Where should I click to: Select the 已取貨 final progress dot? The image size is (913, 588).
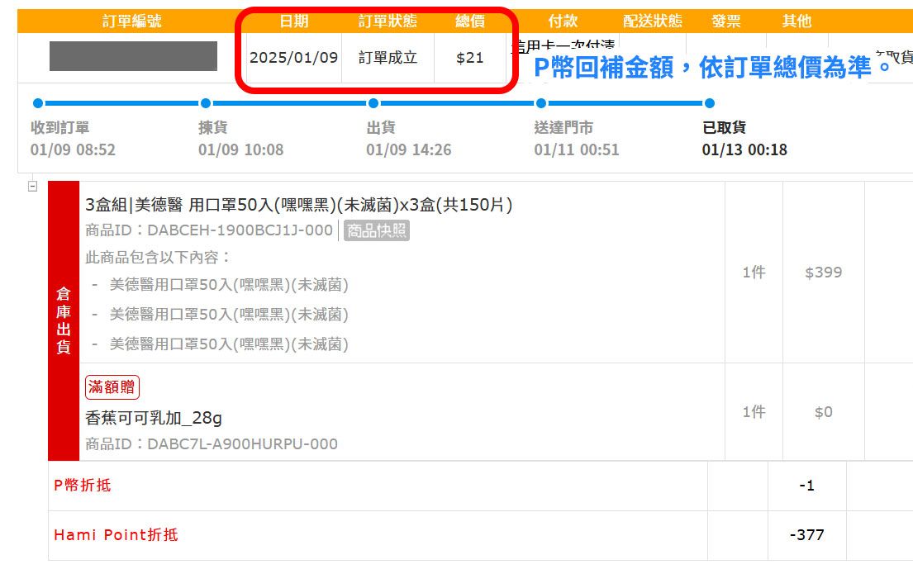pos(709,103)
